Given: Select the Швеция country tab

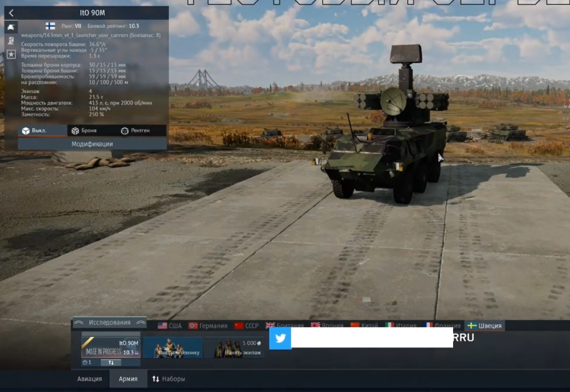Looking at the screenshot, I should click(x=485, y=326).
